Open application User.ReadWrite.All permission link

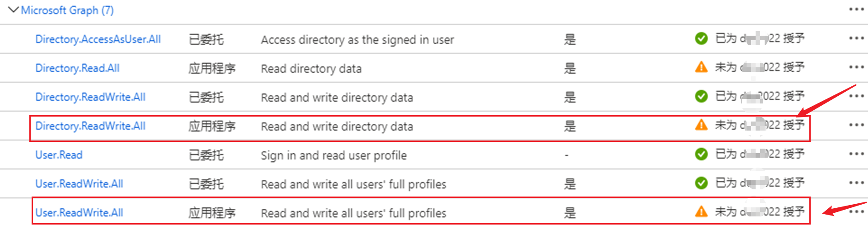click(79, 213)
